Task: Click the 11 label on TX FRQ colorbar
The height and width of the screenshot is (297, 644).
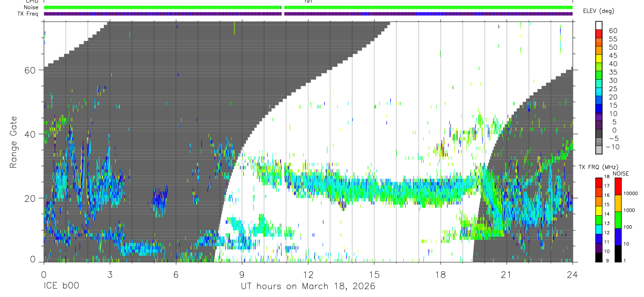Action: click(606, 243)
